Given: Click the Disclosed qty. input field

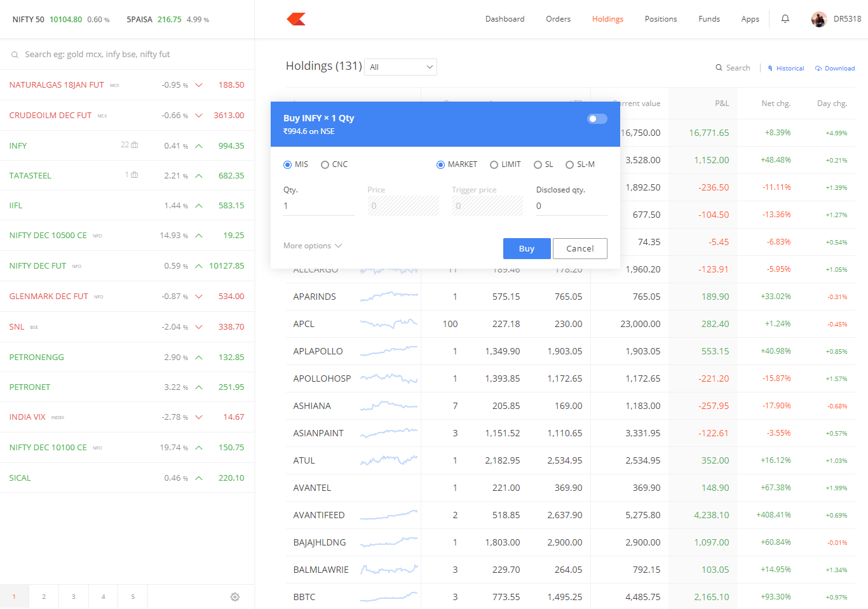Looking at the screenshot, I should (x=572, y=206).
